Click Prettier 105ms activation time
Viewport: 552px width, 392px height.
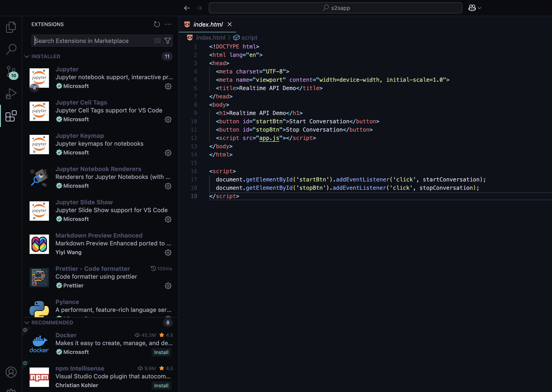pyautogui.click(x=161, y=269)
